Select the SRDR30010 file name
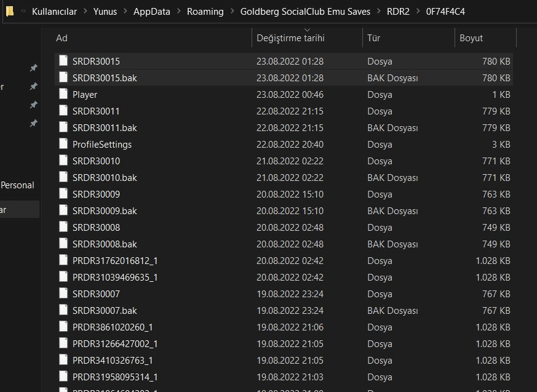 [x=96, y=161]
